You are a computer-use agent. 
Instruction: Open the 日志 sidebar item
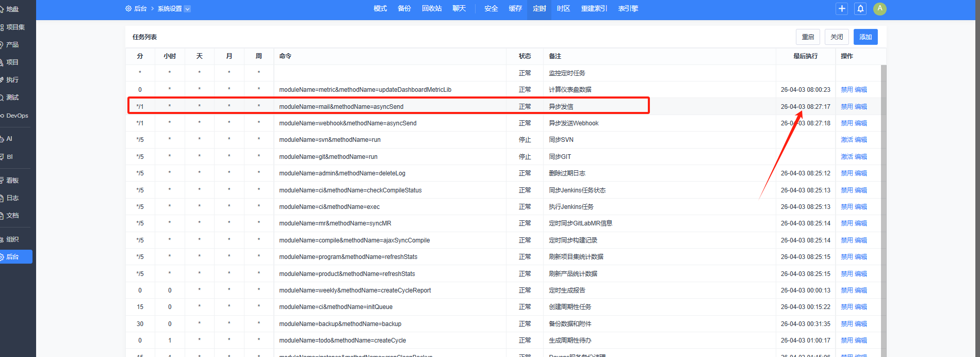click(x=12, y=198)
